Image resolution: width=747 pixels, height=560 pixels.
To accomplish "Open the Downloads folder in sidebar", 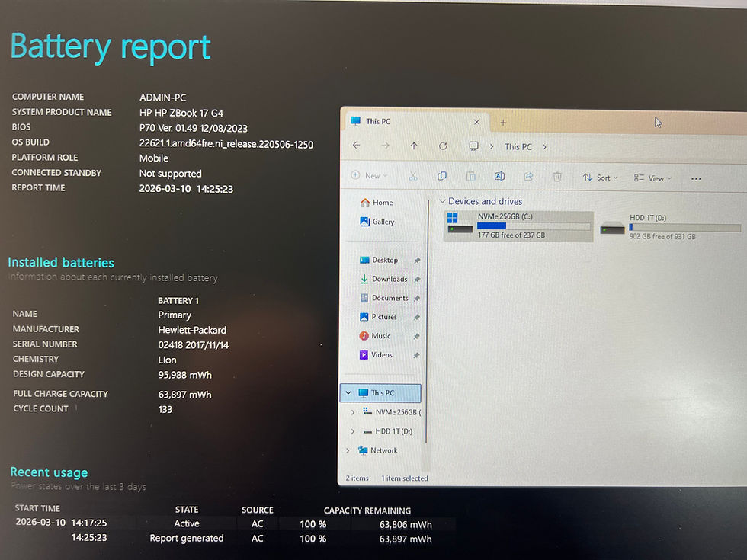I will coord(390,279).
